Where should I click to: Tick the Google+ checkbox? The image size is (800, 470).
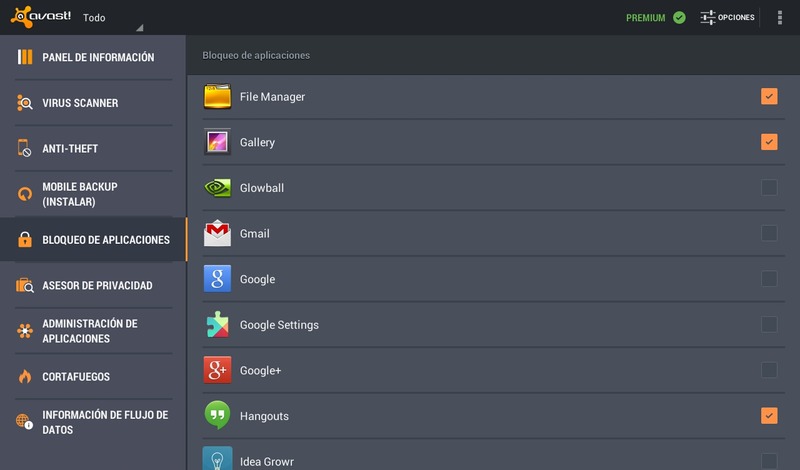(769, 370)
